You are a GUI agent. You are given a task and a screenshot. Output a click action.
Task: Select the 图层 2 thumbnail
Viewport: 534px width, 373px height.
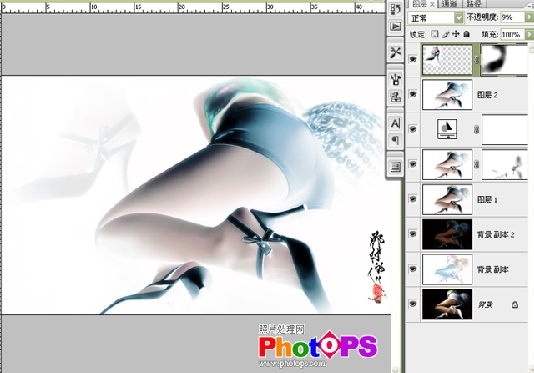point(447,95)
